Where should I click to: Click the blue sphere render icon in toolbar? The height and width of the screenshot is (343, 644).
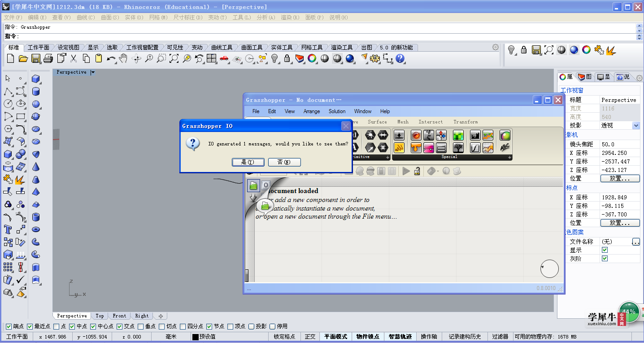pos(350,58)
